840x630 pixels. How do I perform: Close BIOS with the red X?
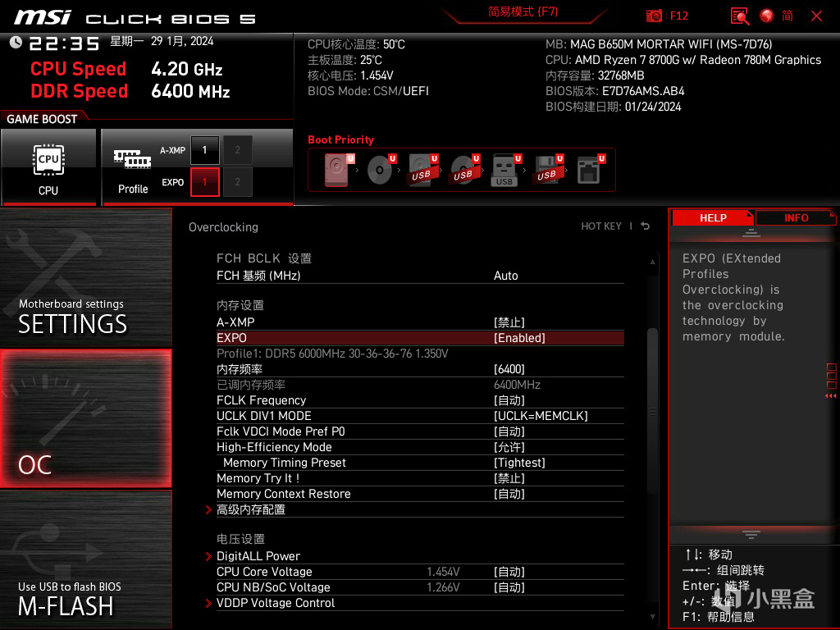click(816, 16)
